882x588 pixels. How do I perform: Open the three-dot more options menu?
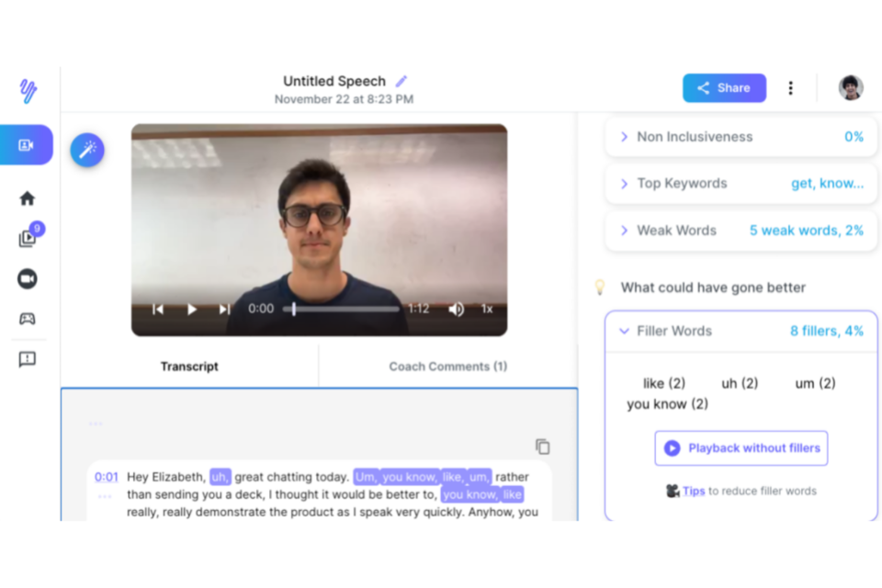790,88
